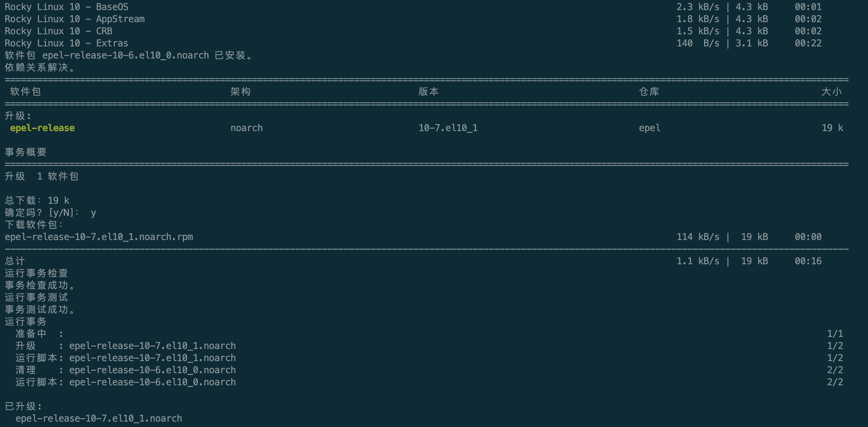This screenshot has height=427, width=868.
Task: Click the Rocky Linux 10 - Extras repo line
Action: click(x=66, y=43)
